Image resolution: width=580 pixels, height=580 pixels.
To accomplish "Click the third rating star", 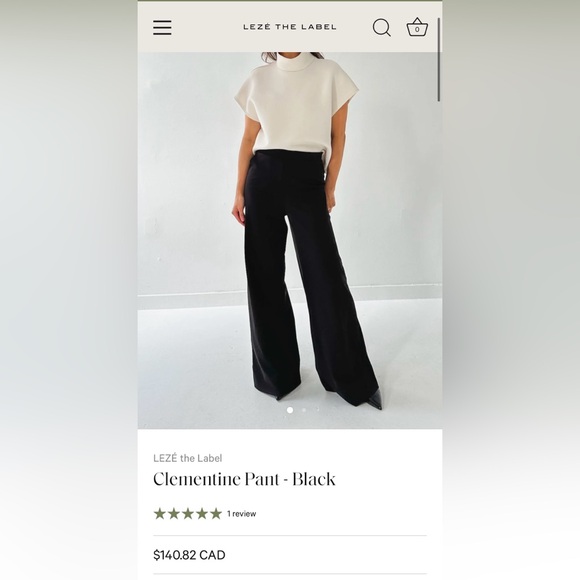I will point(188,513).
